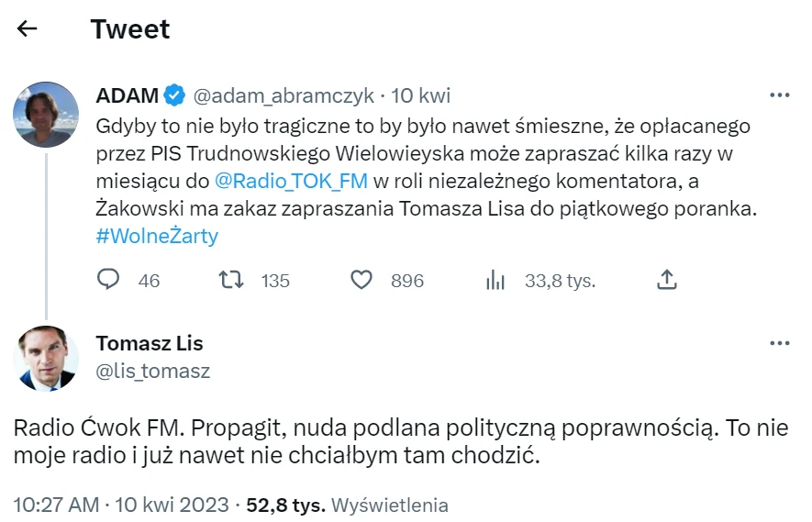Click the reply speech bubble icon
812x522 pixels.
[x=109, y=280]
